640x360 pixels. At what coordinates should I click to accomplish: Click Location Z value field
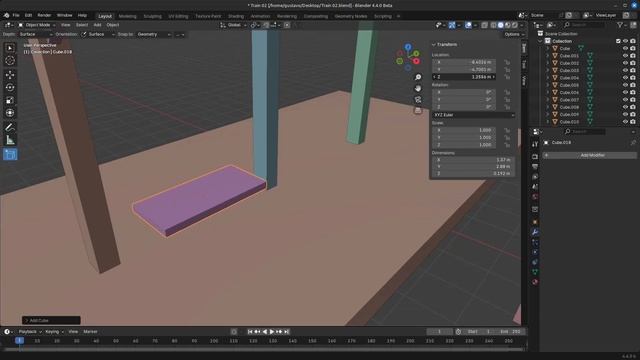pos(464,77)
